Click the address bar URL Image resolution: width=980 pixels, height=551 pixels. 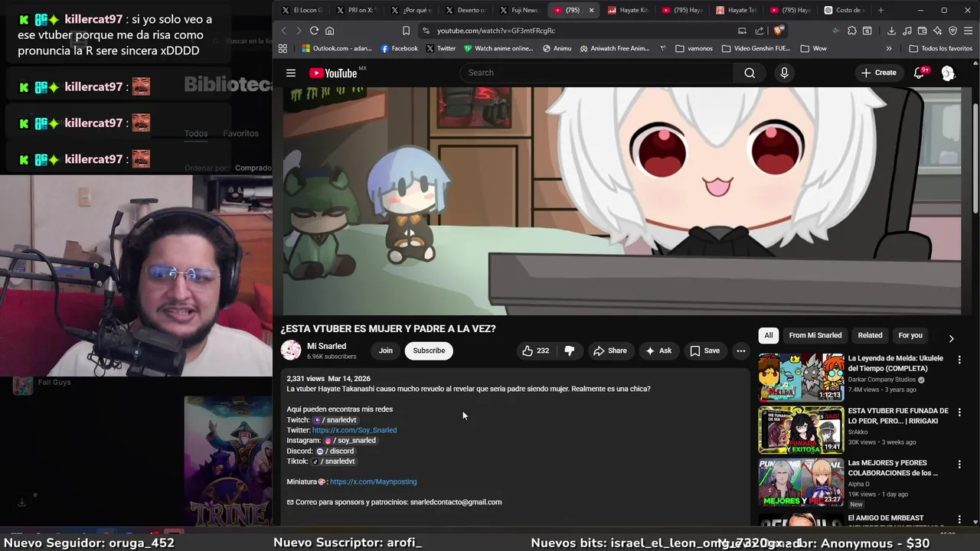tap(496, 31)
